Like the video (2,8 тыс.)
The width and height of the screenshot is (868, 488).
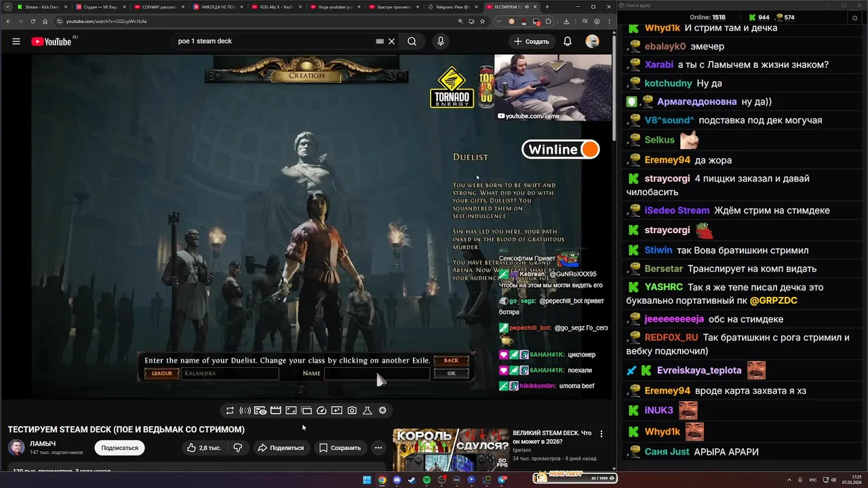[204, 448]
